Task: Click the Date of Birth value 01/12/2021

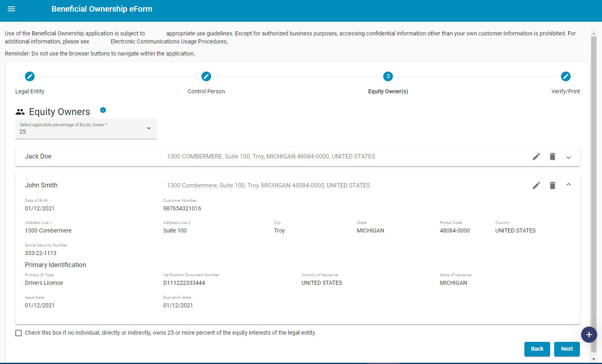Action: click(40, 208)
